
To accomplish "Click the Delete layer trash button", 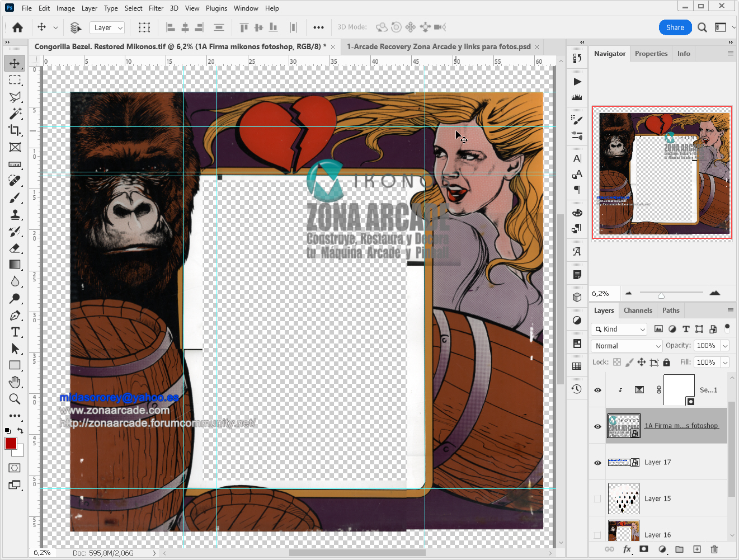I will [x=714, y=549].
